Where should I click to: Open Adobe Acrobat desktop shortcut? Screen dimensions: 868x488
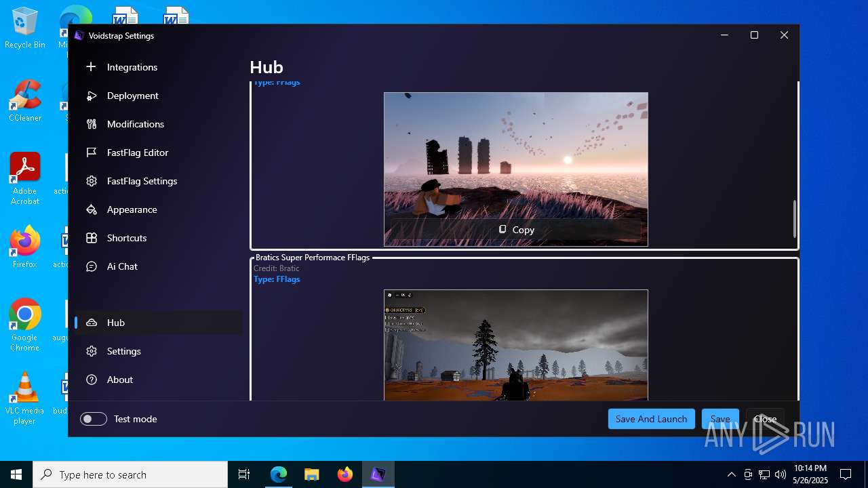coord(25,178)
